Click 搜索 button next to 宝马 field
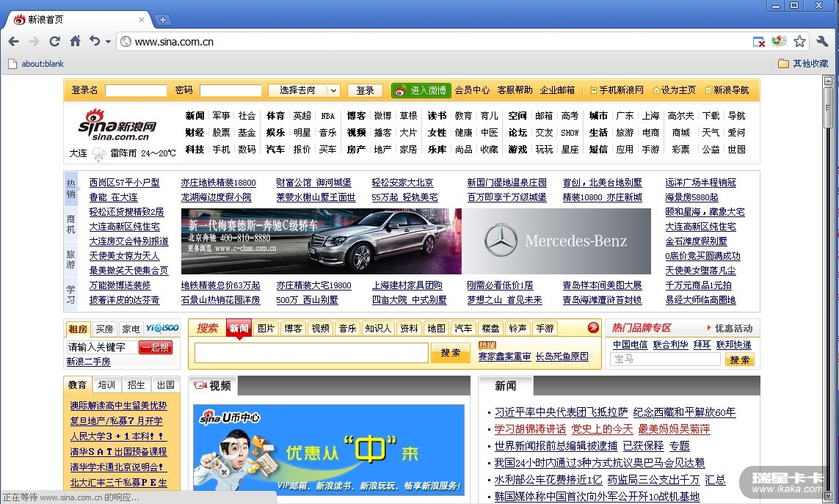 click(x=739, y=359)
